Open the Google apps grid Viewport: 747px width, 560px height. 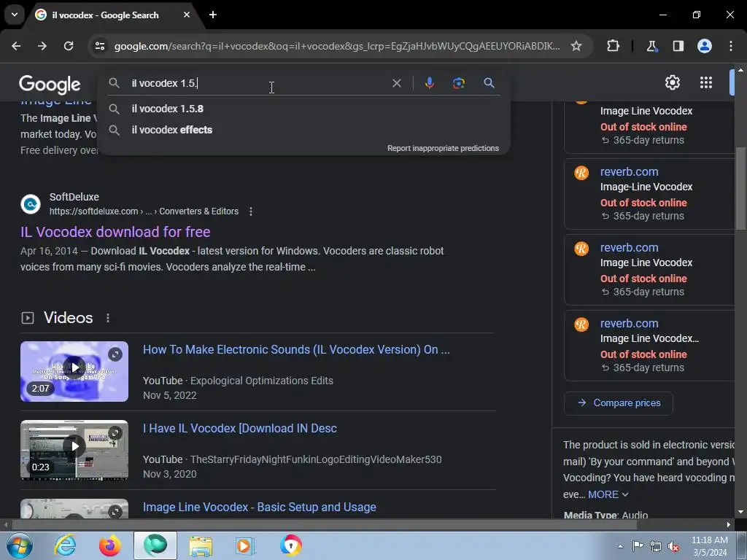pos(706,82)
